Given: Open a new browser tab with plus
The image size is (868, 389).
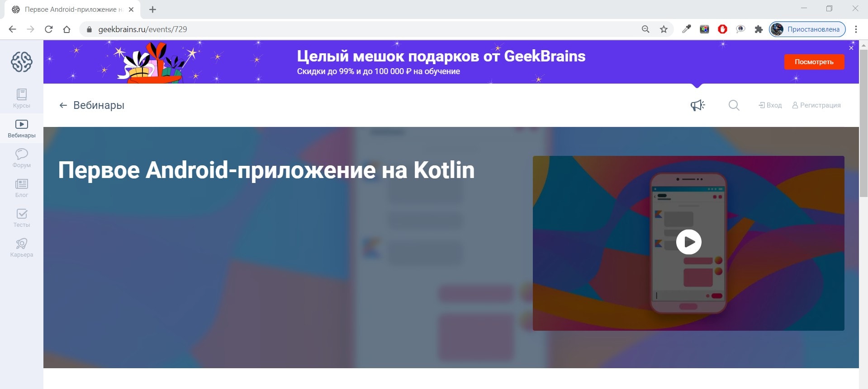Looking at the screenshot, I should click(152, 9).
